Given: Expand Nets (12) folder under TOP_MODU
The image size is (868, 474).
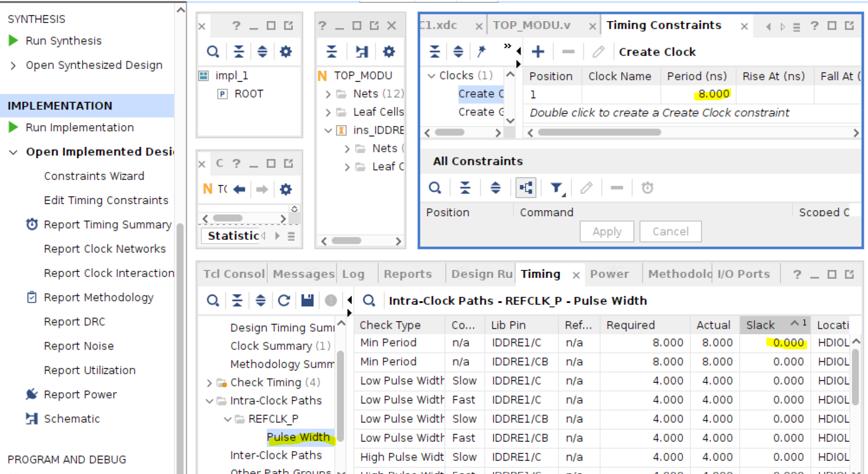Looking at the screenshot, I should click(x=328, y=94).
